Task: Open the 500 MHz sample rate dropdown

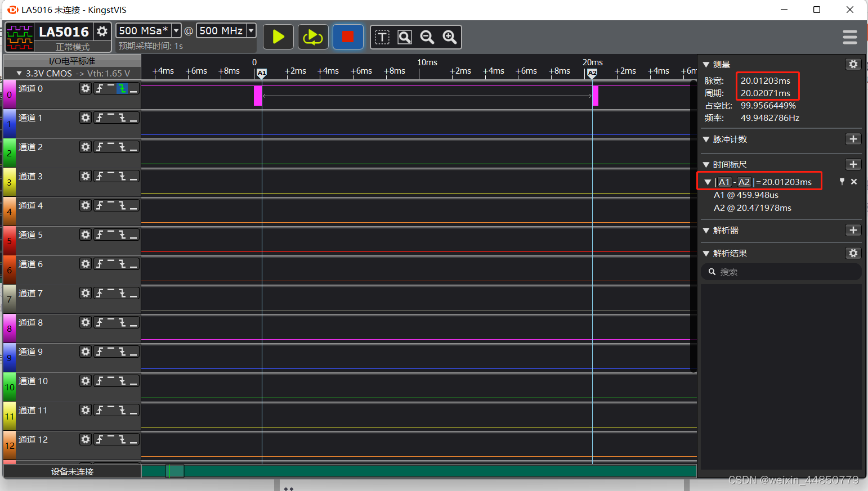Action: 251,30
